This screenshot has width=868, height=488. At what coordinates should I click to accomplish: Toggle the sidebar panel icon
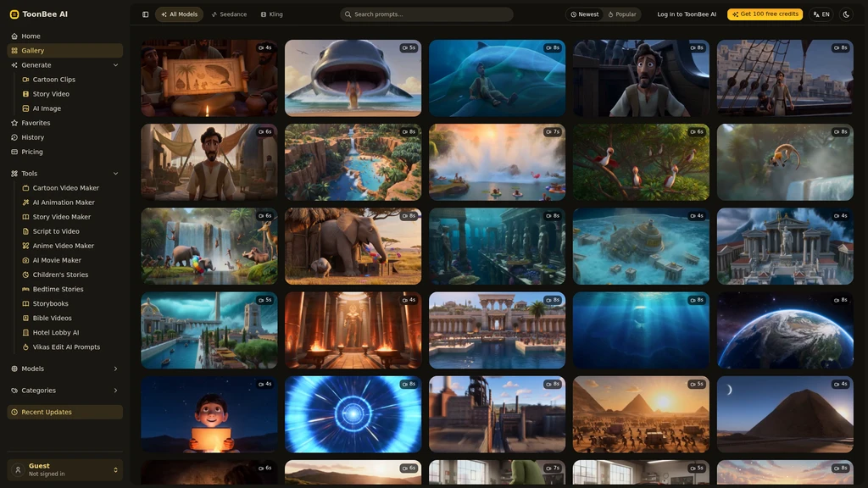point(145,14)
